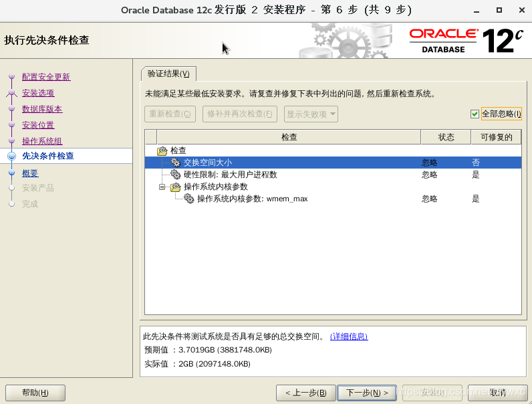532x404 pixels.
Task: Go to the 操作系统组 step
Action: 42,141
